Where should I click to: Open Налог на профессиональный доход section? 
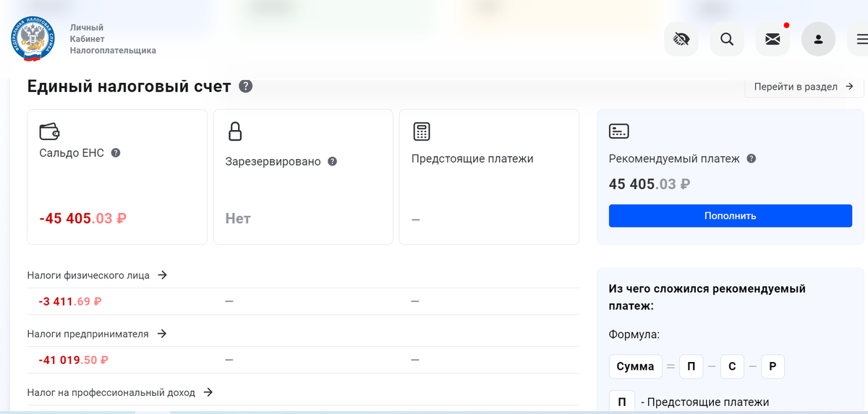(120, 392)
